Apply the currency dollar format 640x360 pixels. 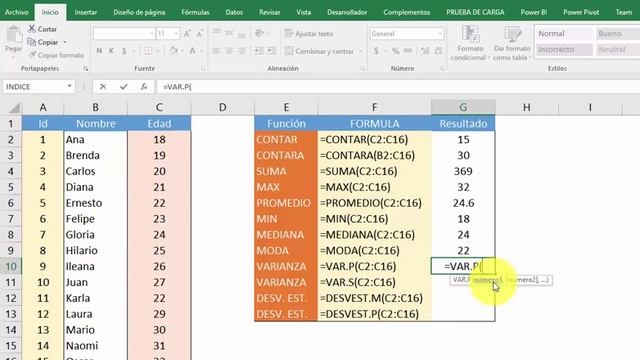click(376, 51)
